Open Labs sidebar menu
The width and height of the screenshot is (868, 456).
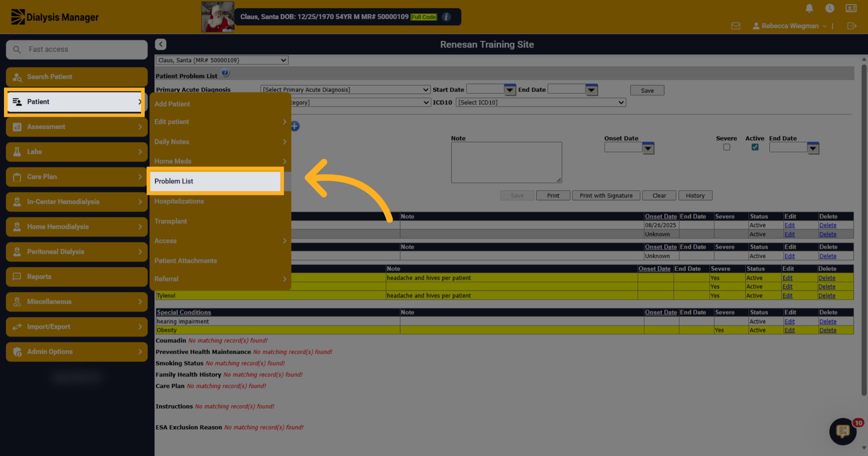77,152
